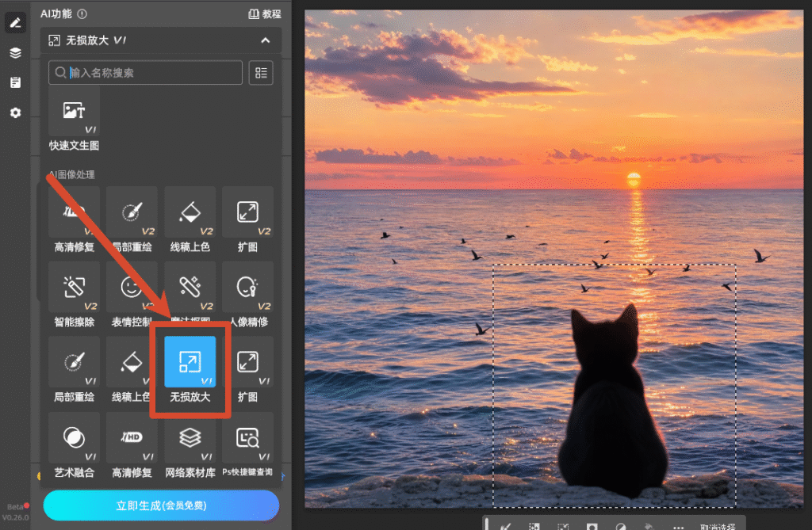This screenshot has width=812, height=530.
Task: Focus the 输入名称搜索 search field
Action: tap(146, 72)
